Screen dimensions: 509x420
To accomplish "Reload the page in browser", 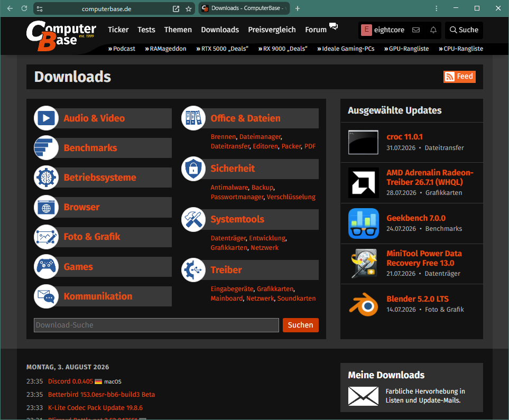I will tap(24, 8).
